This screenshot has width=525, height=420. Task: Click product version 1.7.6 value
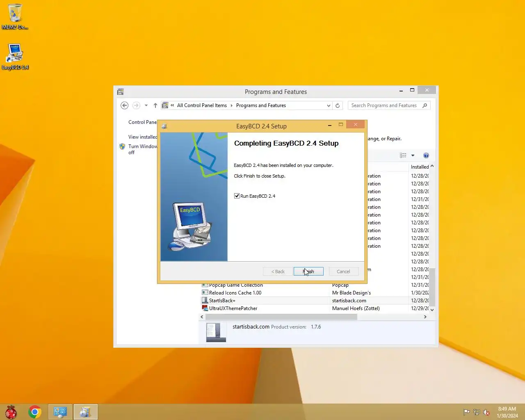coord(316,327)
